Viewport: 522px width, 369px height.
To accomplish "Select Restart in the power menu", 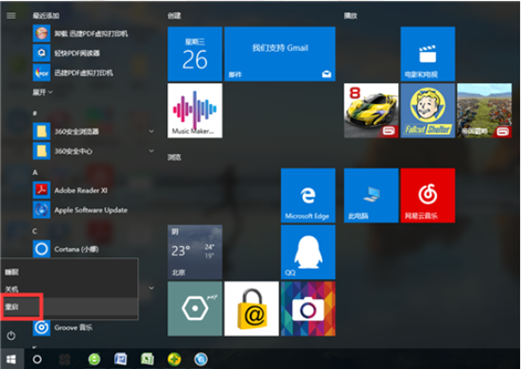I will (x=70, y=307).
